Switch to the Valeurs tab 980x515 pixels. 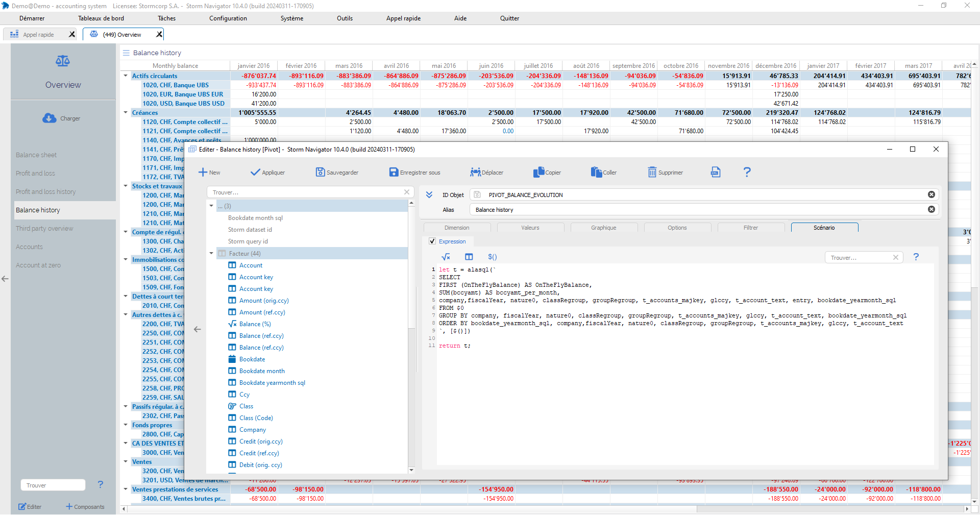point(530,228)
